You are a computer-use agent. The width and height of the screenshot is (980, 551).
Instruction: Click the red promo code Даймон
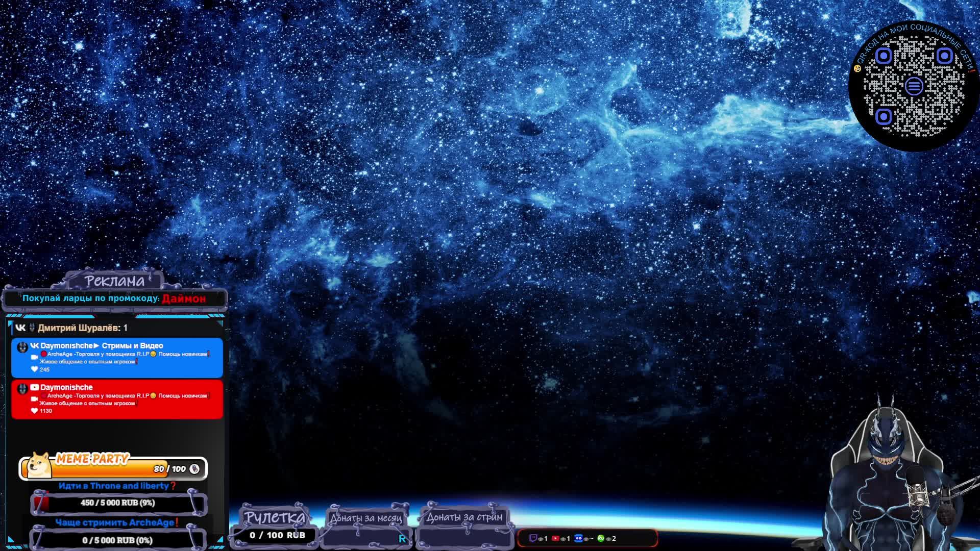coord(184,299)
